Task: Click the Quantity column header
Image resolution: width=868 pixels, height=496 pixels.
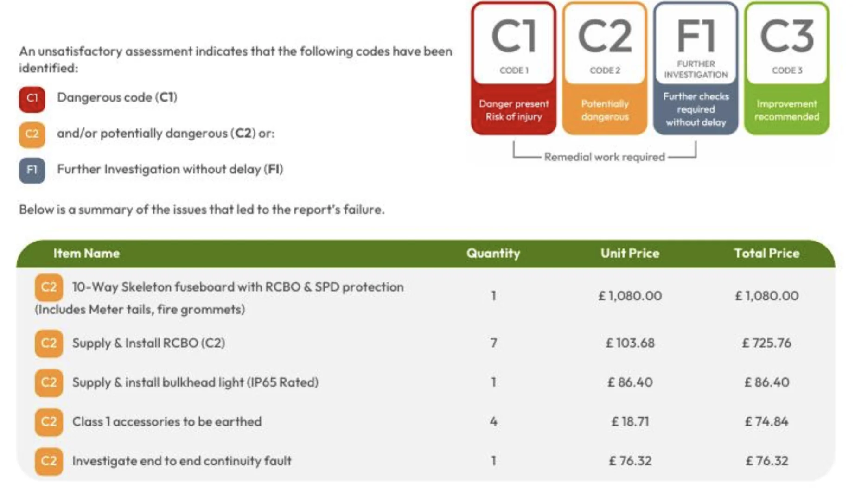Action: tap(493, 254)
